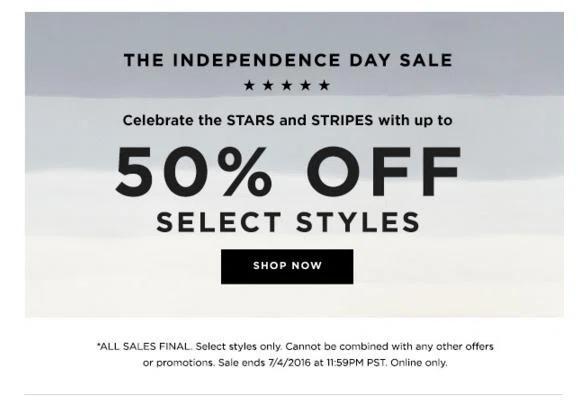Select the second star in the row
This screenshot has height=405, width=578.
point(268,85)
